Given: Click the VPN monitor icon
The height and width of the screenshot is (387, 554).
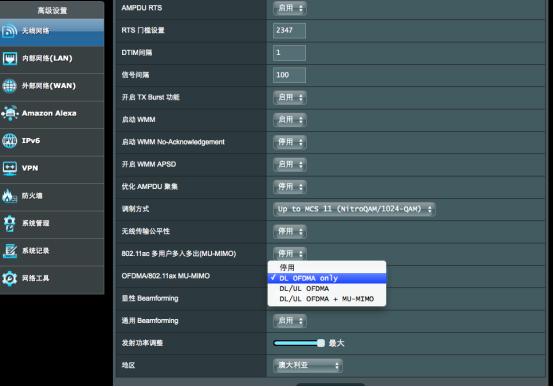Looking at the screenshot, I should pyautogui.click(x=10, y=168).
